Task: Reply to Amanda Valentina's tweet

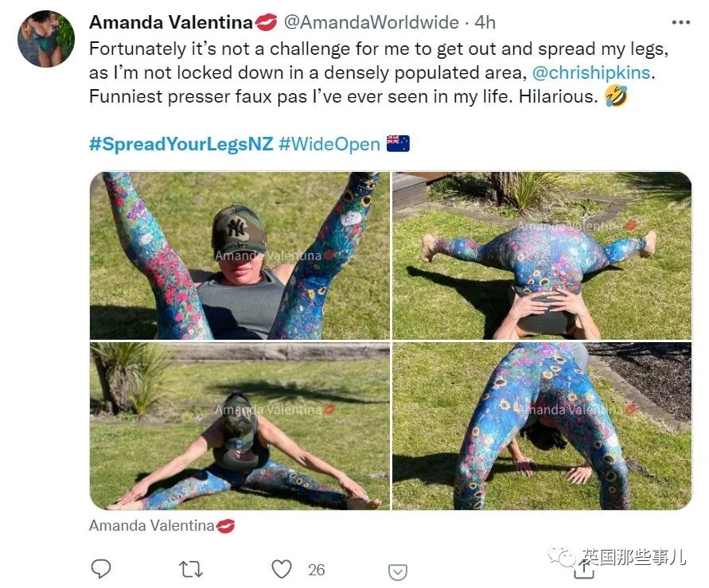Action: coord(101,569)
